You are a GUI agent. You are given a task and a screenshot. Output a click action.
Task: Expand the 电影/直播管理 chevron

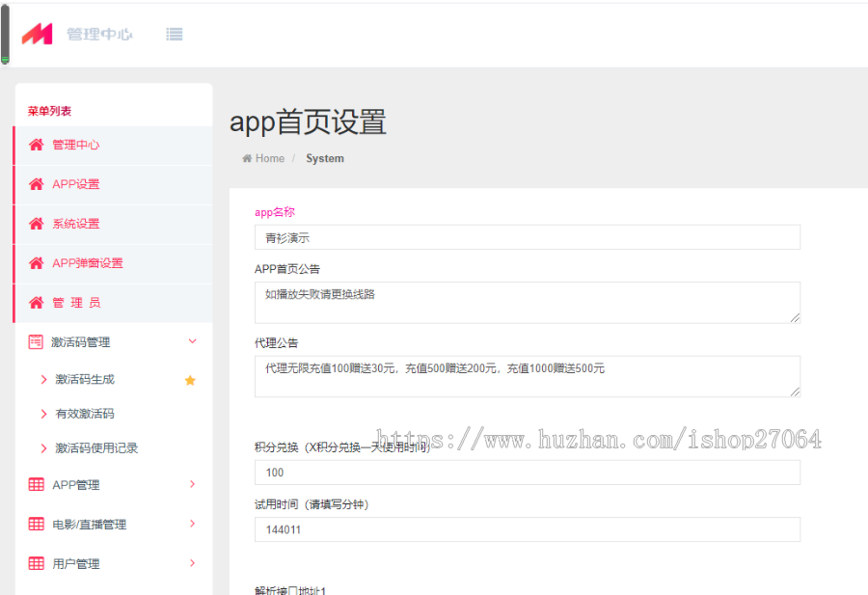tap(193, 524)
